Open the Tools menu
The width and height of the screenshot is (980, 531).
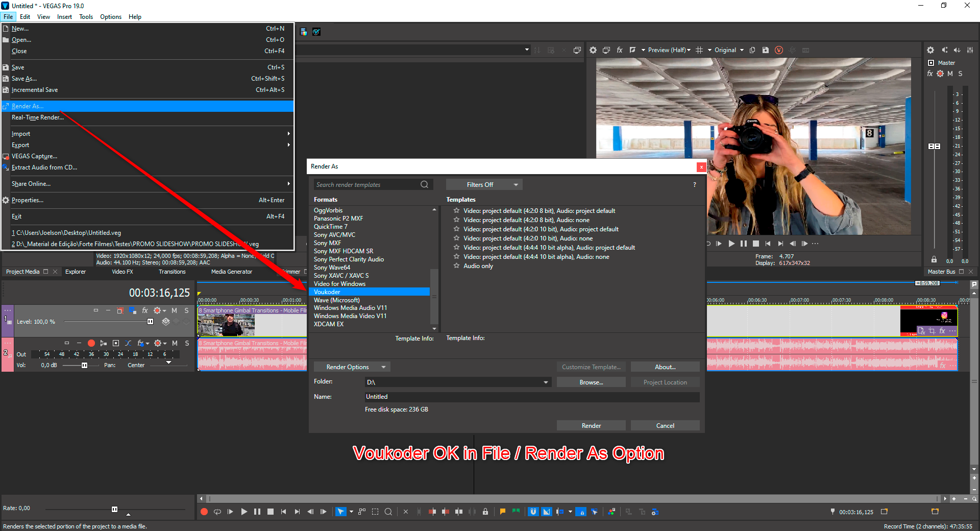pos(86,17)
